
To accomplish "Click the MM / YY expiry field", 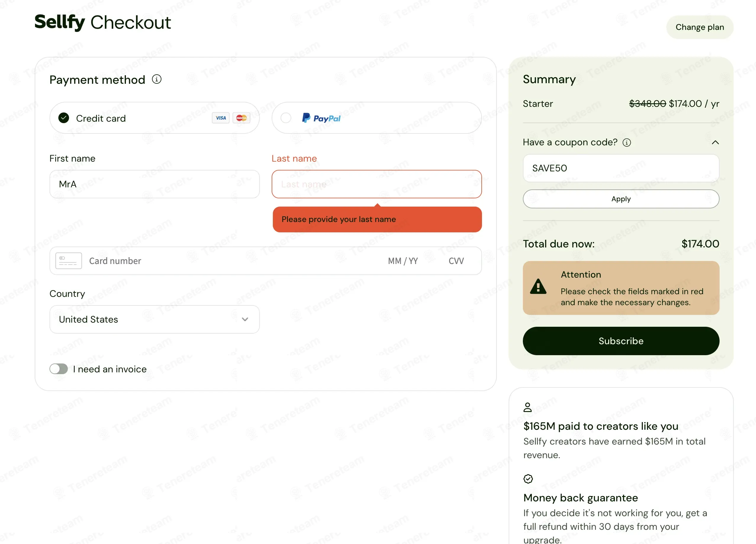I will click(x=403, y=261).
